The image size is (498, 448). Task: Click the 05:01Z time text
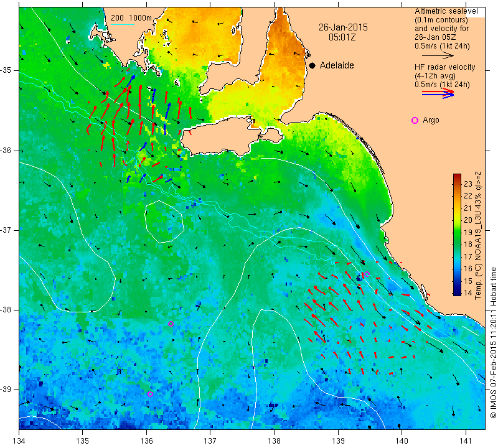click(342, 37)
